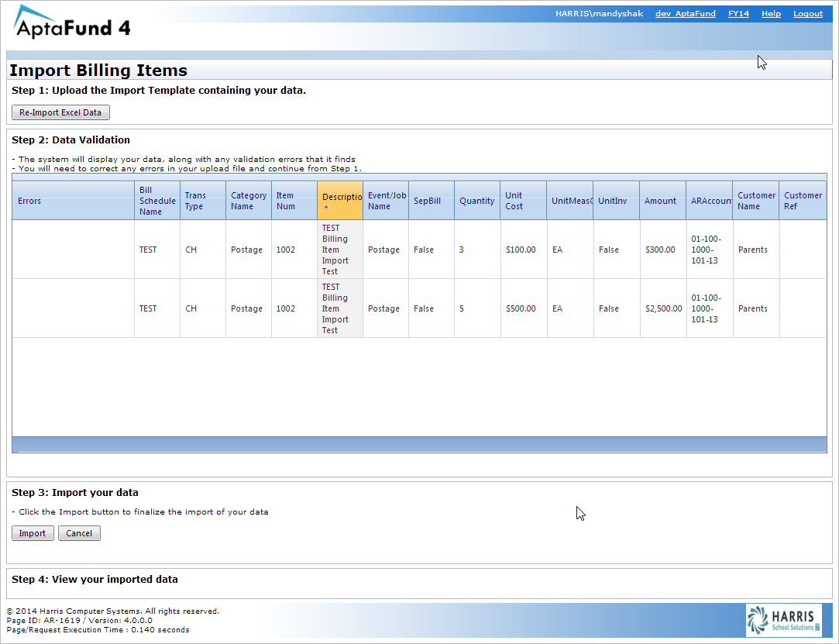Image resolution: width=839 pixels, height=644 pixels.
Task: Sort by the SepBill column header
Action: pos(432,201)
